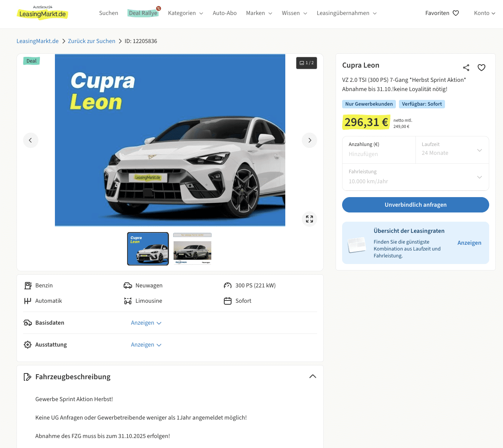Click the Cupra Leon title heading
This screenshot has width=503, height=448.
pyautogui.click(x=361, y=65)
